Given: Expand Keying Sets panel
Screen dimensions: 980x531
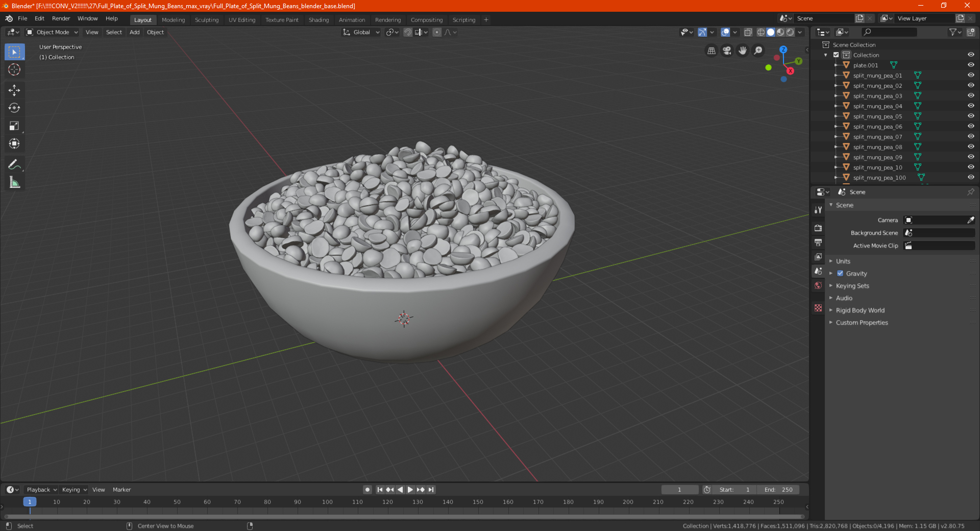Looking at the screenshot, I should click(x=852, y=285).
